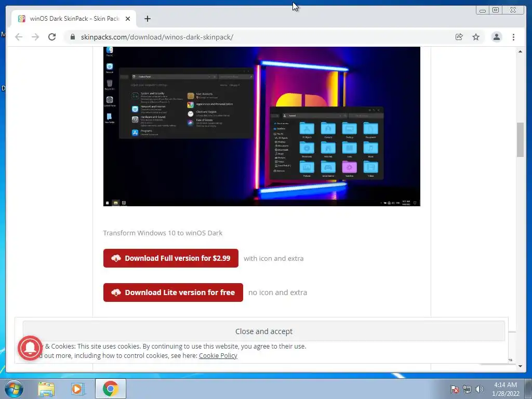This screenshot has height=399, width=532.
Task: Download Lite version for free
Action: tap(173, 292)
